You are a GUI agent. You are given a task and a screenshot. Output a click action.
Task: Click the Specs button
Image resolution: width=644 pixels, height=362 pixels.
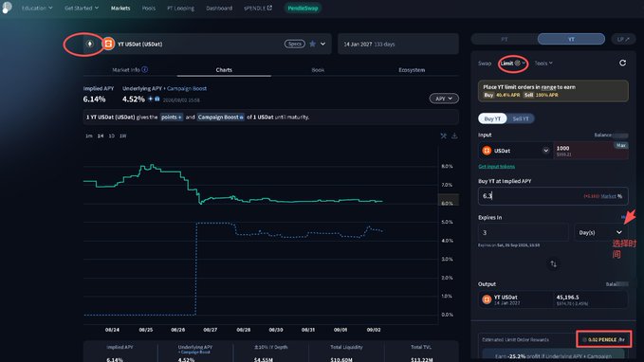click(294, 44)
